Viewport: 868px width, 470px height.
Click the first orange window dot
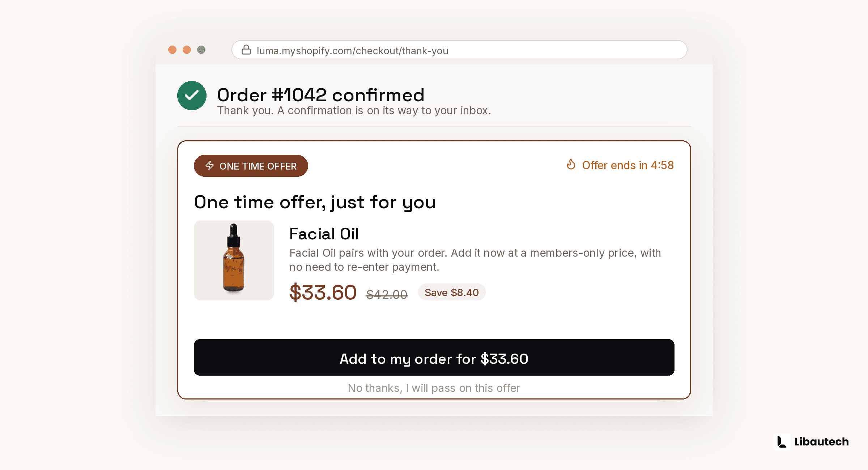pyautogui.click(x=172, y=50)
